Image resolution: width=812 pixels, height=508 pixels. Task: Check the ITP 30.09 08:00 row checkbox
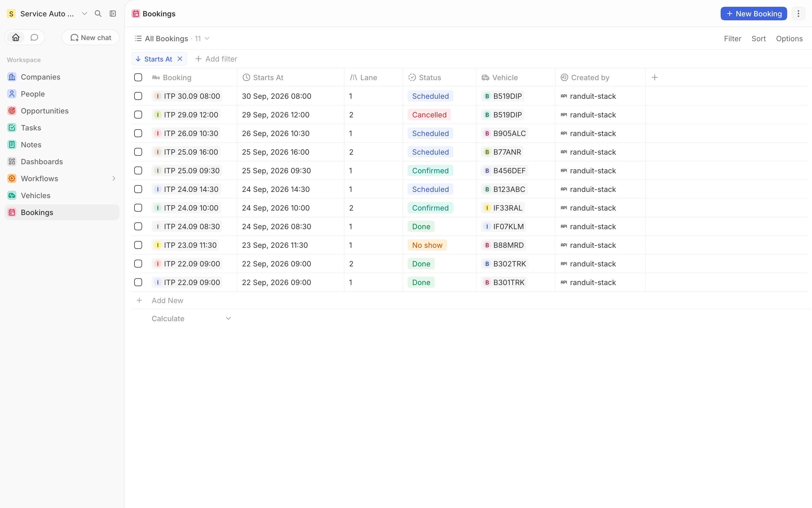point(138,96)
